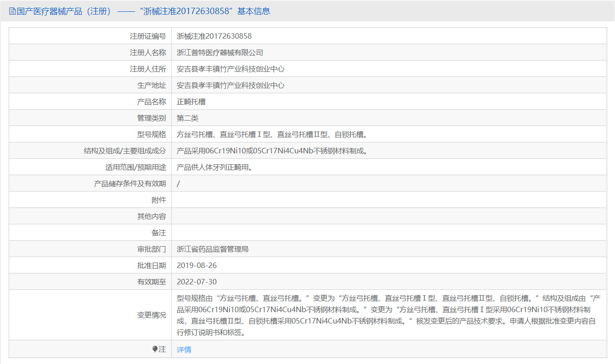Click the 注册人名称 label
615x364 pixels.
click(148, 52)
